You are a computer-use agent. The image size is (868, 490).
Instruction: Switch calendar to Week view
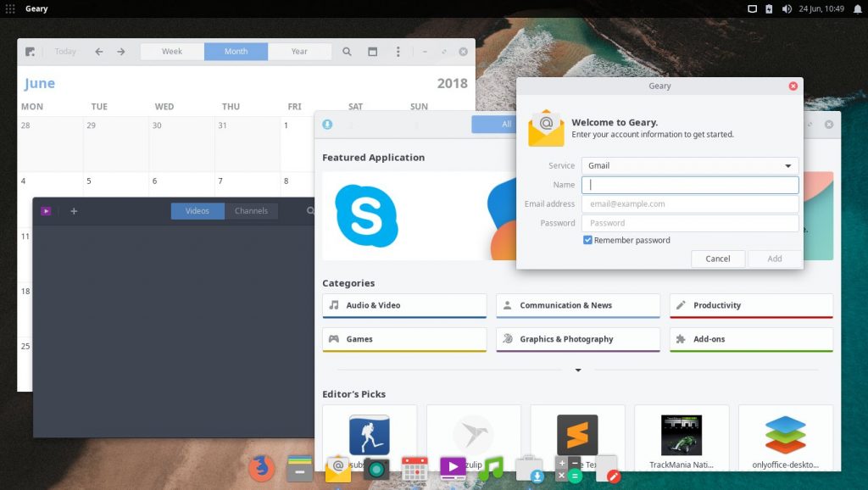coord(172,52)
